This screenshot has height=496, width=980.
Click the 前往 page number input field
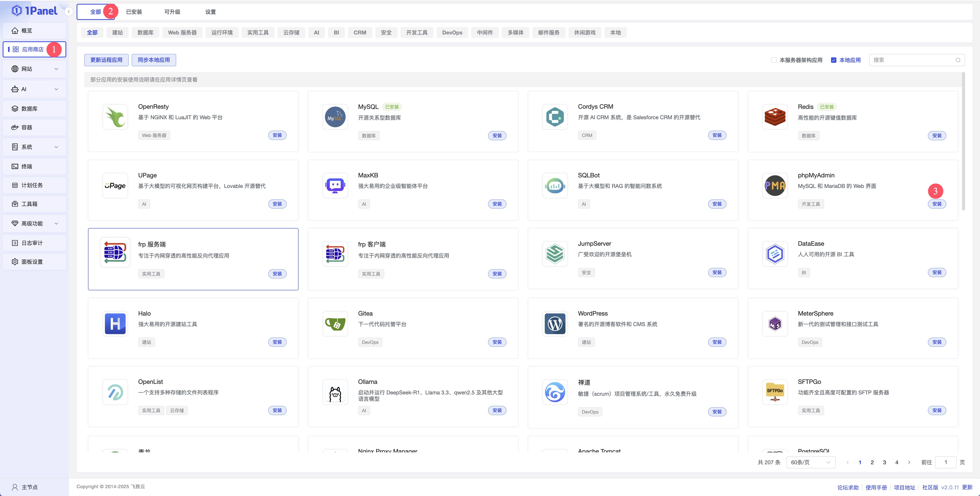pyautogui.click(x=945, y=462)
